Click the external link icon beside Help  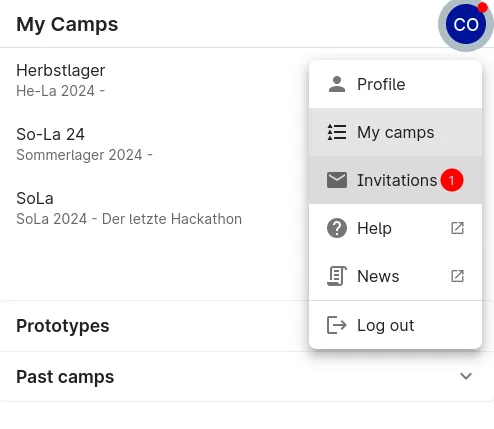[x=457, y=228]
